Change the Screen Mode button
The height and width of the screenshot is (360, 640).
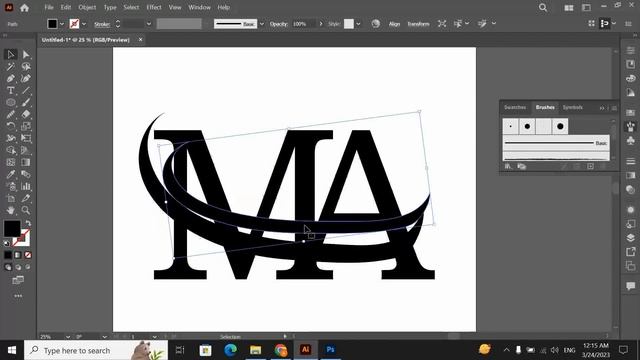18,280
